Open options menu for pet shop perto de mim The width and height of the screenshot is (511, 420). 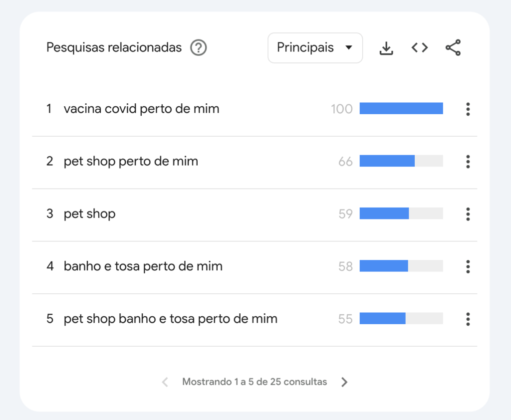[x=468, y=162]
